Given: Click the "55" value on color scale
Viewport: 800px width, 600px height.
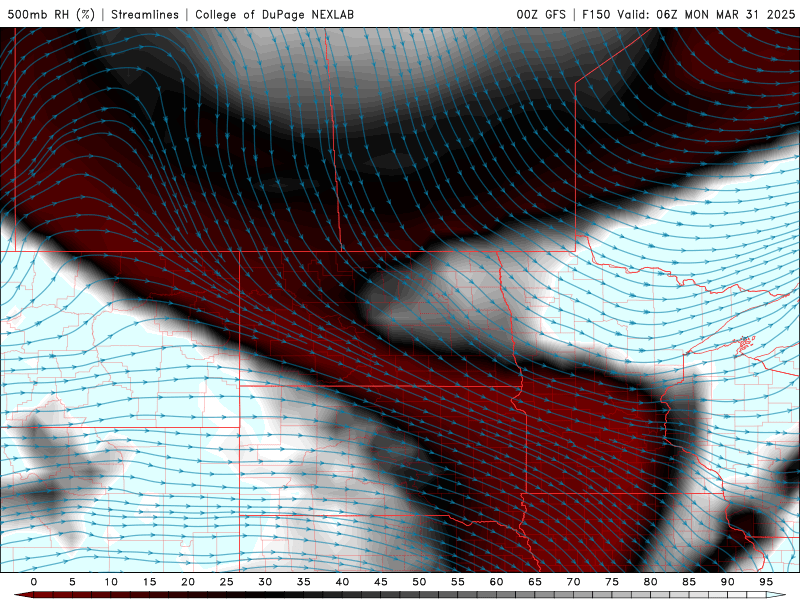Looking at the screenshot, I should coord(457,582).
